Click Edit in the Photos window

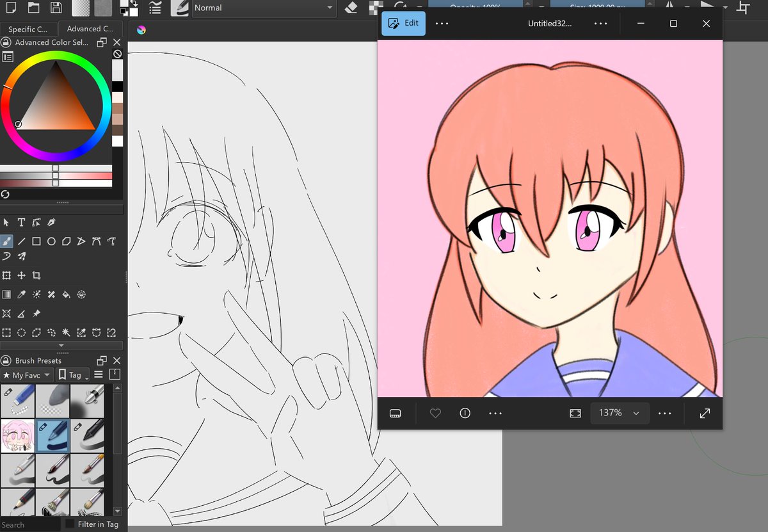(403, 23)
